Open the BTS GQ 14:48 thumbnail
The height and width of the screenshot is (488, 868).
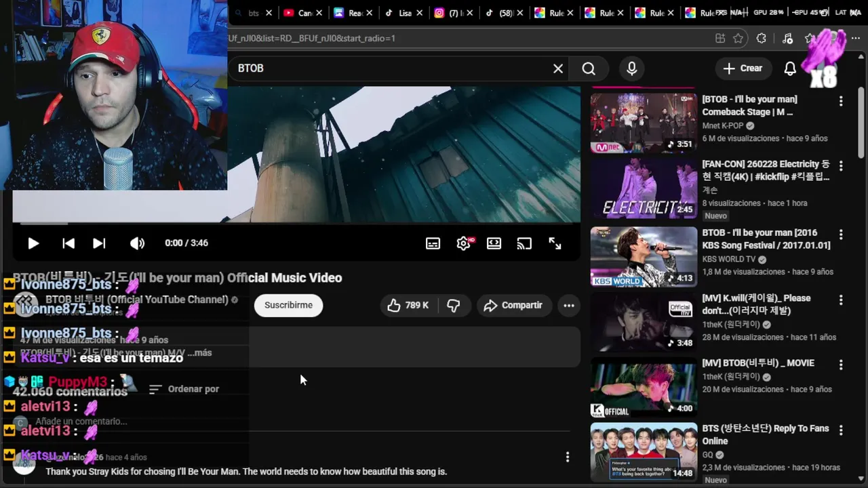tap(644, 452)
